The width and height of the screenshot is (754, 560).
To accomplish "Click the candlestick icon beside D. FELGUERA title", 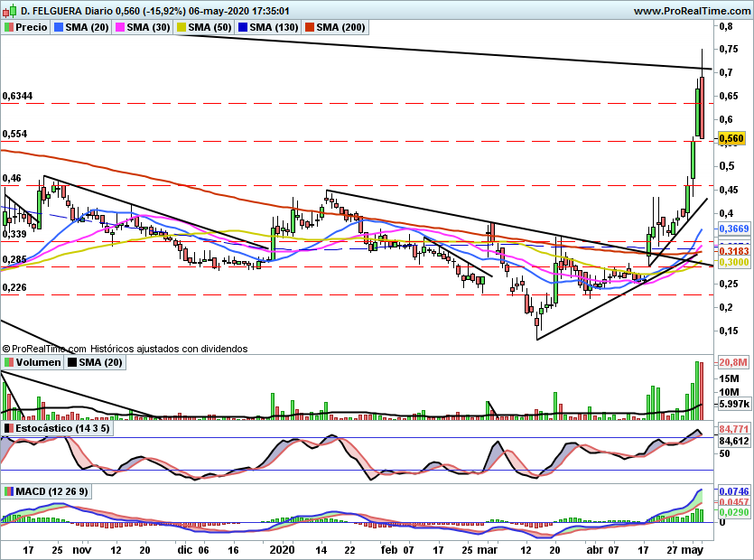I will tap(11, 10).
